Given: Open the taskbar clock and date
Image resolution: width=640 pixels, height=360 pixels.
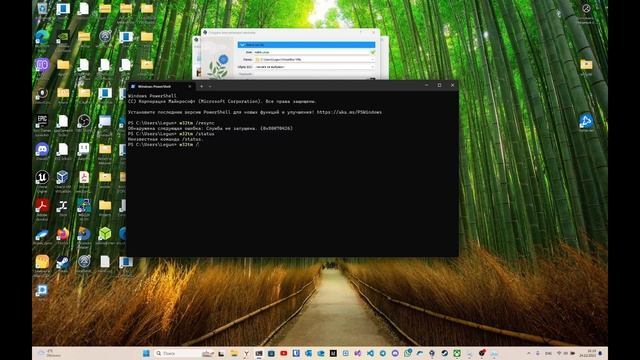Looking at the screenshot, I should click(588, 353).
